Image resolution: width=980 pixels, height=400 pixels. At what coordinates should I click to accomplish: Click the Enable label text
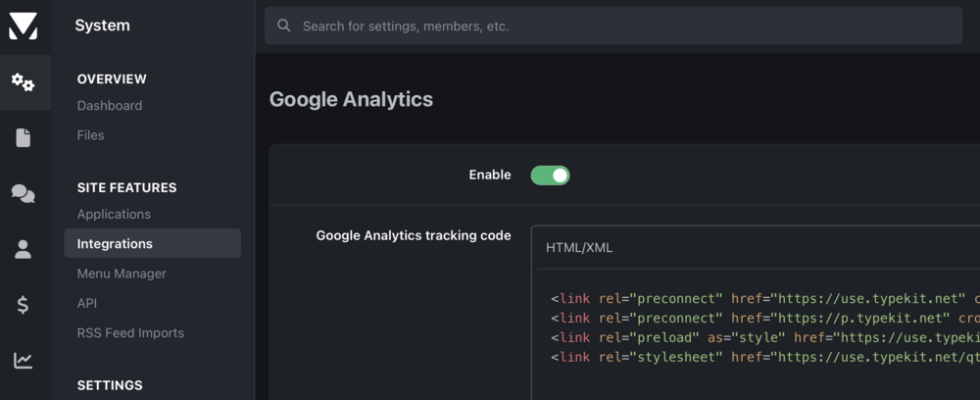[x=490, y=175]
